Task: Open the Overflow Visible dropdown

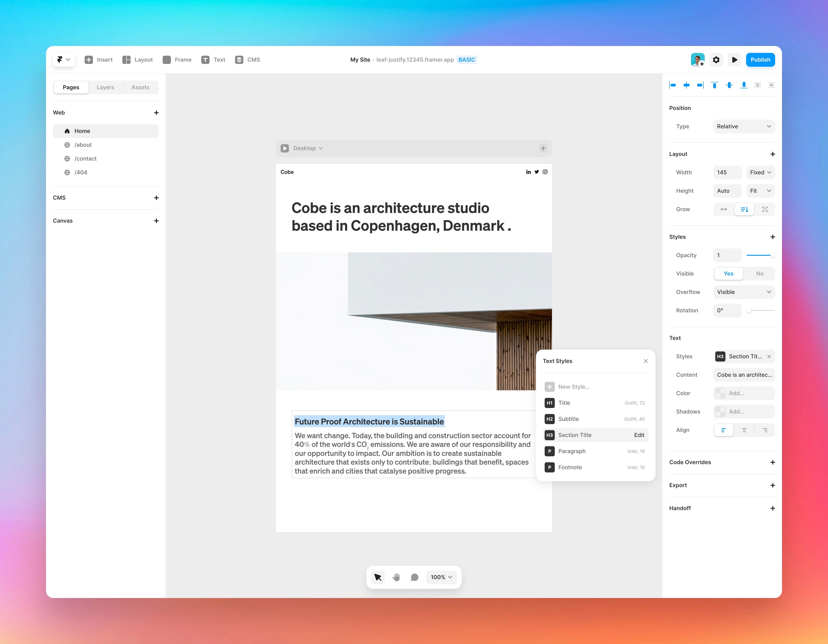Action: 743,292
